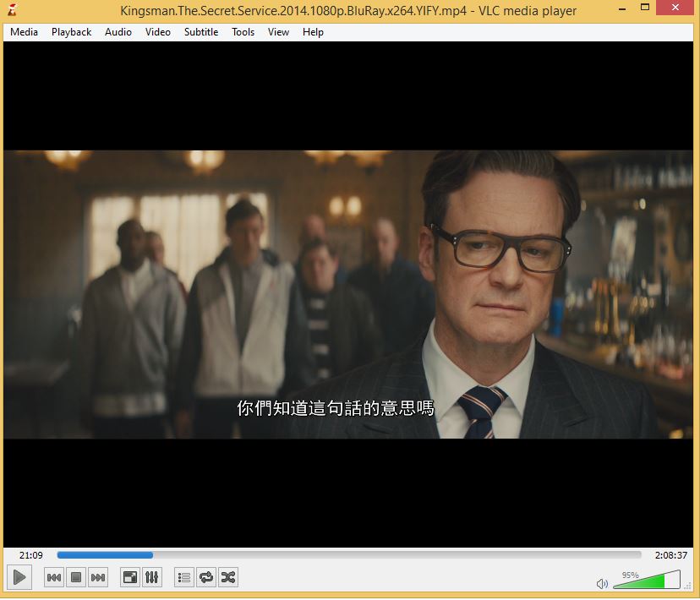Viewport: 700px width, 600px height.
Task: Mute audio via speaker icon
Action: pyautogui.click(x=602, y=583)
